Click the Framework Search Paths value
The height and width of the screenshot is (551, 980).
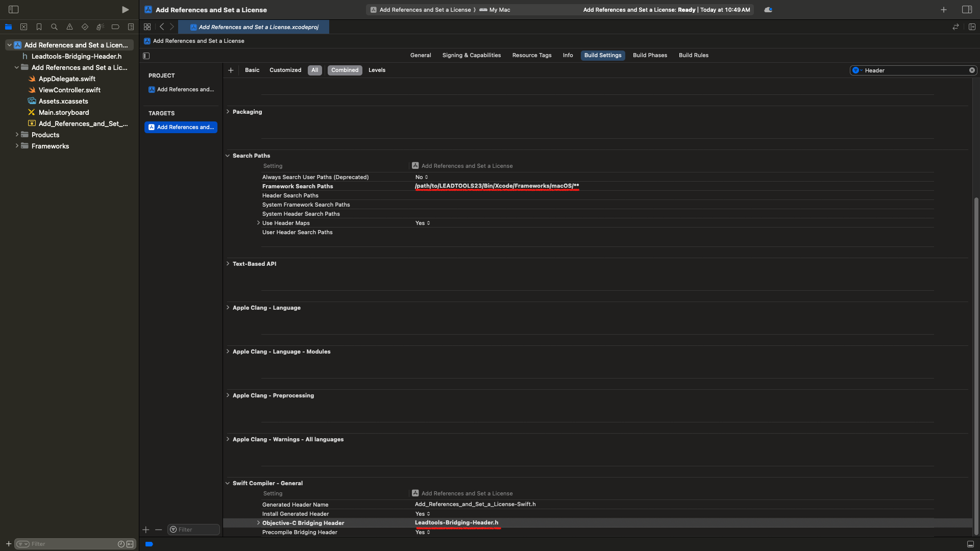pos(497,186)
